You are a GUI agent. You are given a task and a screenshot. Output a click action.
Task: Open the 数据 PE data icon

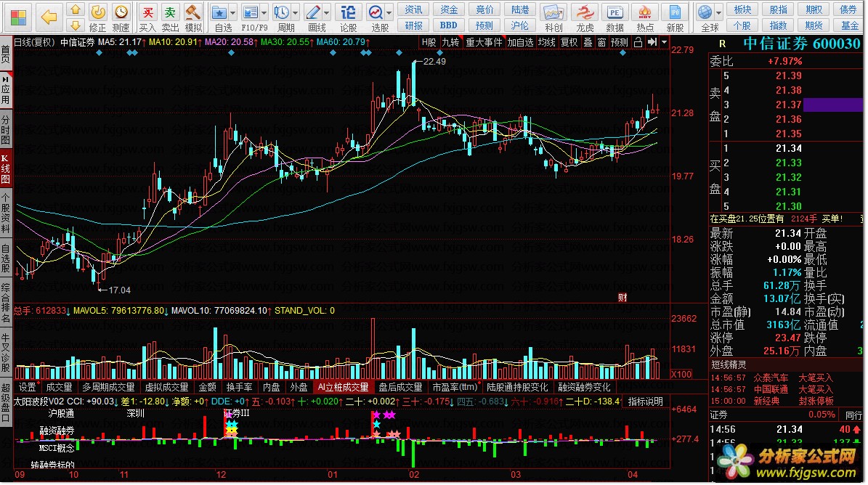tap(615, 12)
